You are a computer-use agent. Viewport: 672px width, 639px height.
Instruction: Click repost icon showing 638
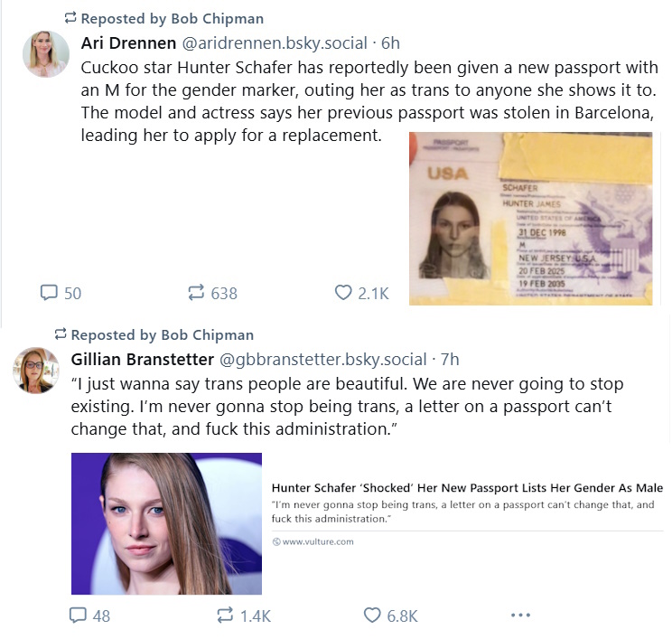[x=196, y=293]
